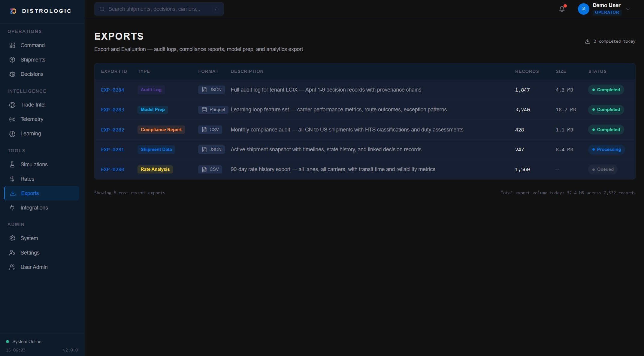Click the Records column header
The height and width of the screenshot is (356, 644).
pos(527,71)
